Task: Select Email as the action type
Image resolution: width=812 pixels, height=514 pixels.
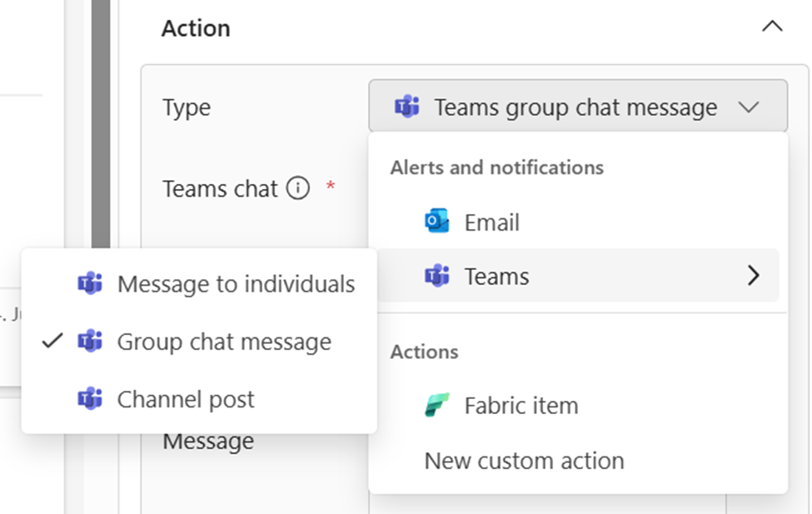Action: pos(491,222)
